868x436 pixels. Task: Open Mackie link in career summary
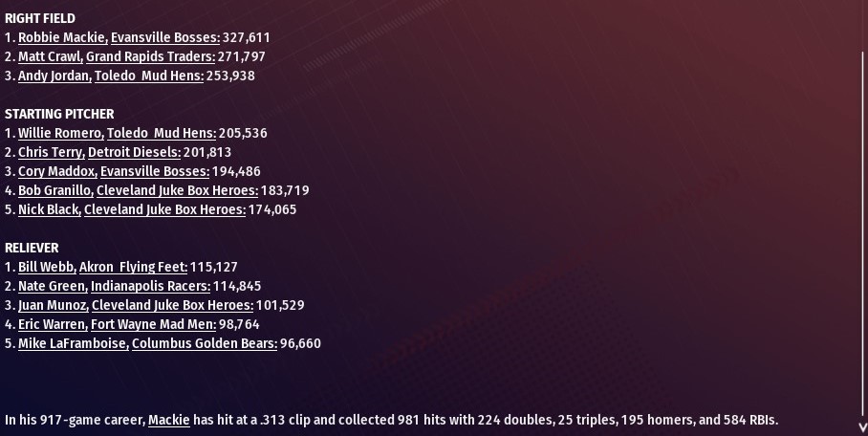tap(169, 420)
